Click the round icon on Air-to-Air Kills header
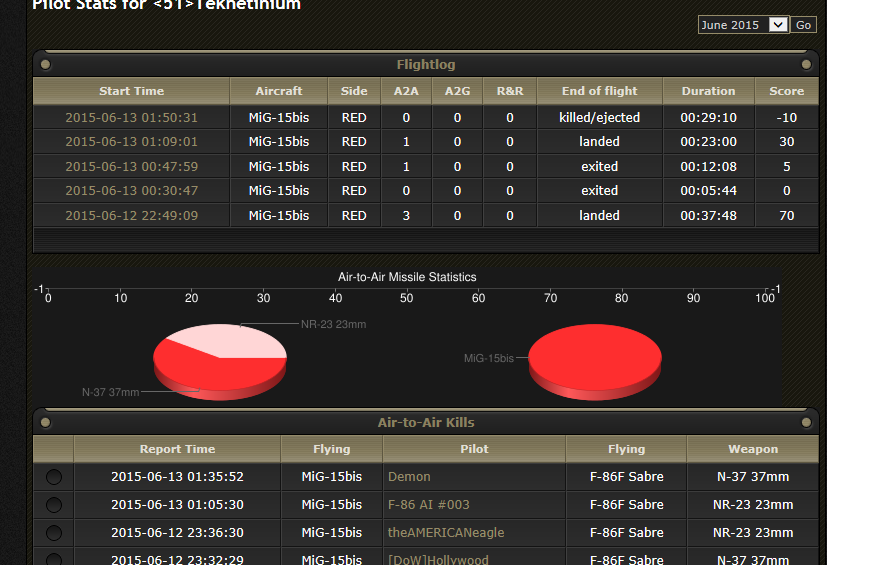Image resolution: width=870 pixels, height=565 pixels. coord(45,423)
